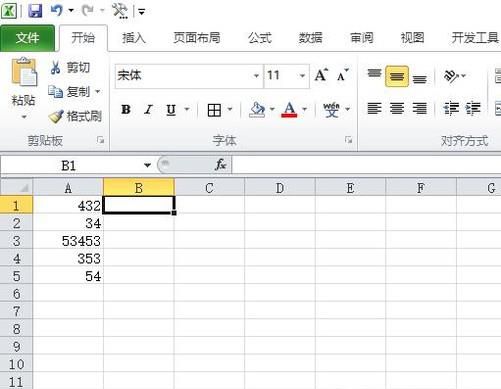The image size is (501, 389).
Task: Open the font color dropdown arrow
Action: (x=304, y=109)
